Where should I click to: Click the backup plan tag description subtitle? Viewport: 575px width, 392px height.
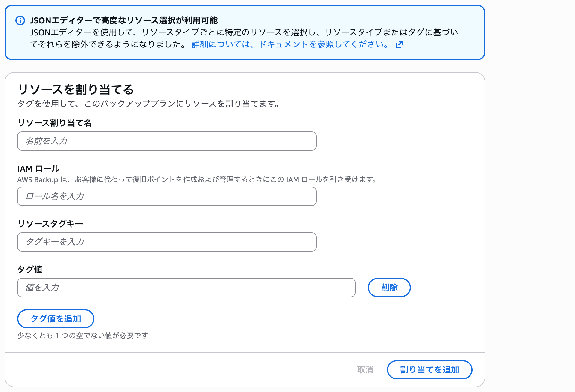pyautogui.click(x=148, y=104)
